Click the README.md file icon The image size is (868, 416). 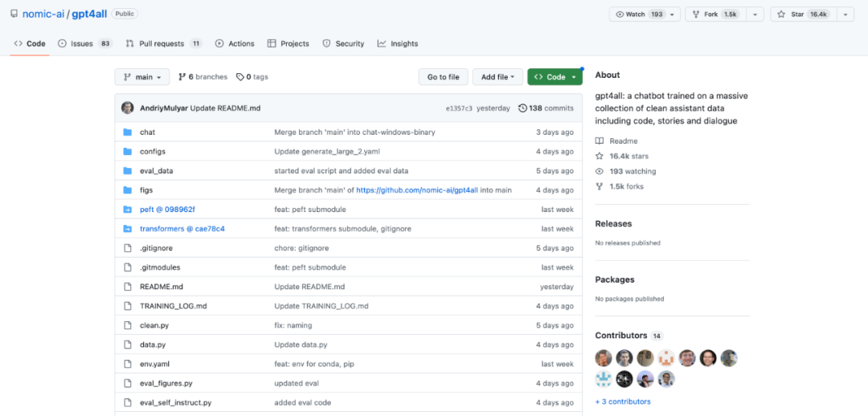[x=128, y=287]
